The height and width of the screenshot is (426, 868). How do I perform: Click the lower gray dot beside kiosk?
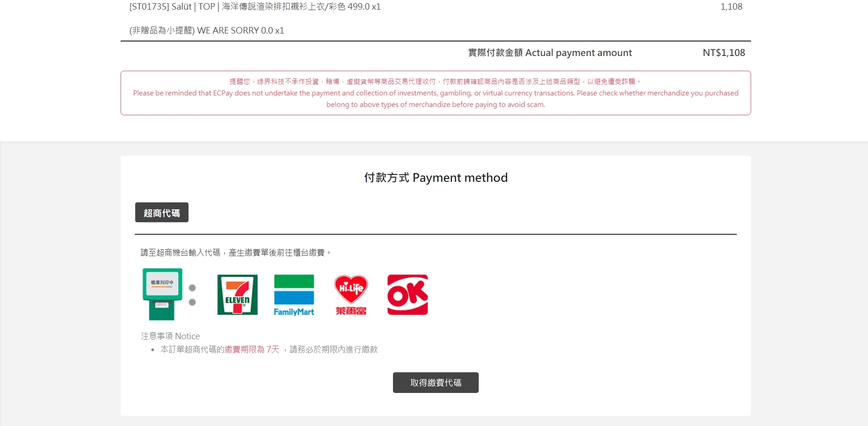[192, 302]
